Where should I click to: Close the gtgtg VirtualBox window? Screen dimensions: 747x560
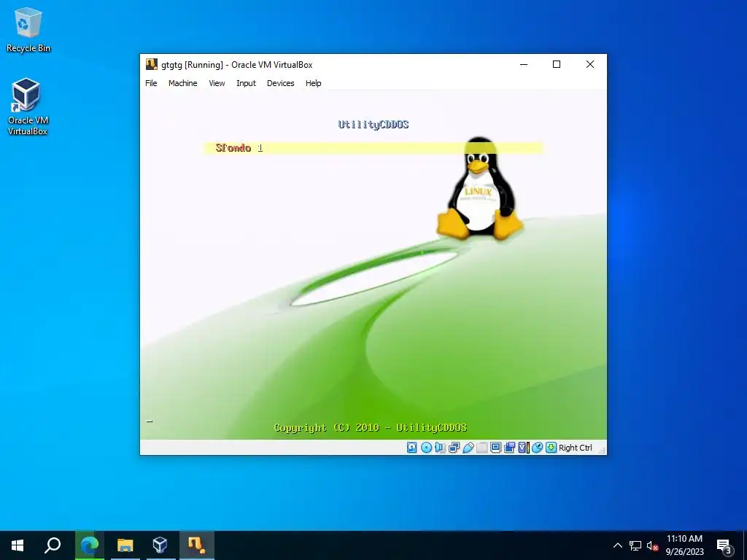589,64
